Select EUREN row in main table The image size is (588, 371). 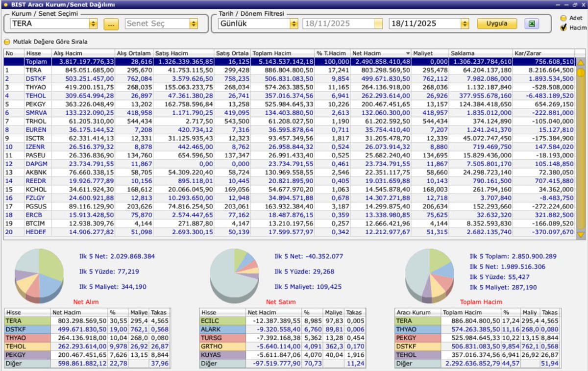(289, 129)
